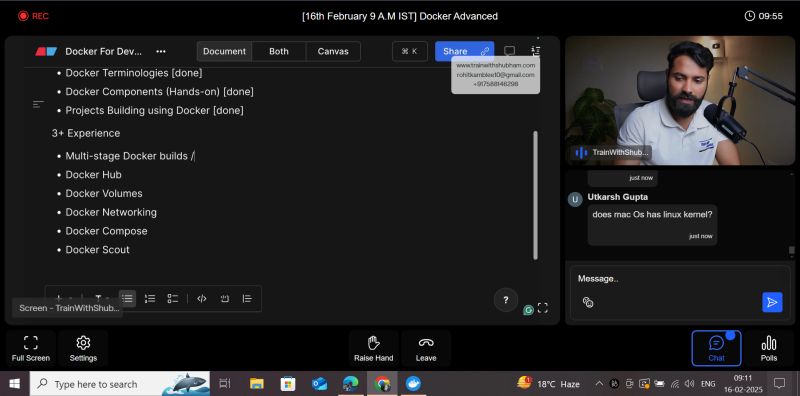Switch to the Both view tab

click(x=279, y=52)
